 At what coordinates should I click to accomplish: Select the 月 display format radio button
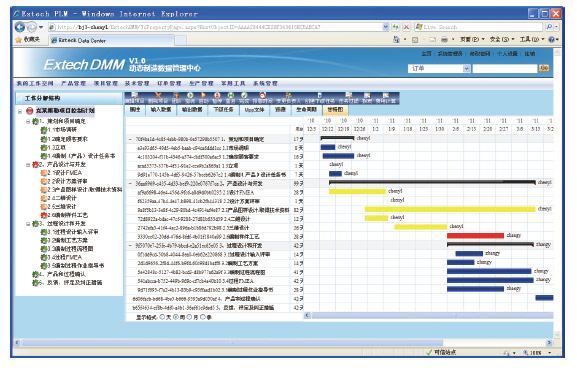[190, 317]
